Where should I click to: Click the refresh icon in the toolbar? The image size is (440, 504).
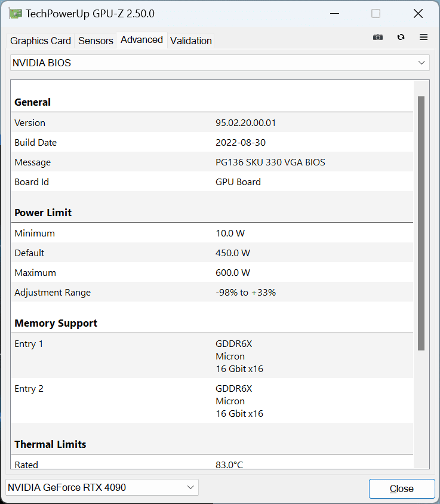click(x=401, y=37)
